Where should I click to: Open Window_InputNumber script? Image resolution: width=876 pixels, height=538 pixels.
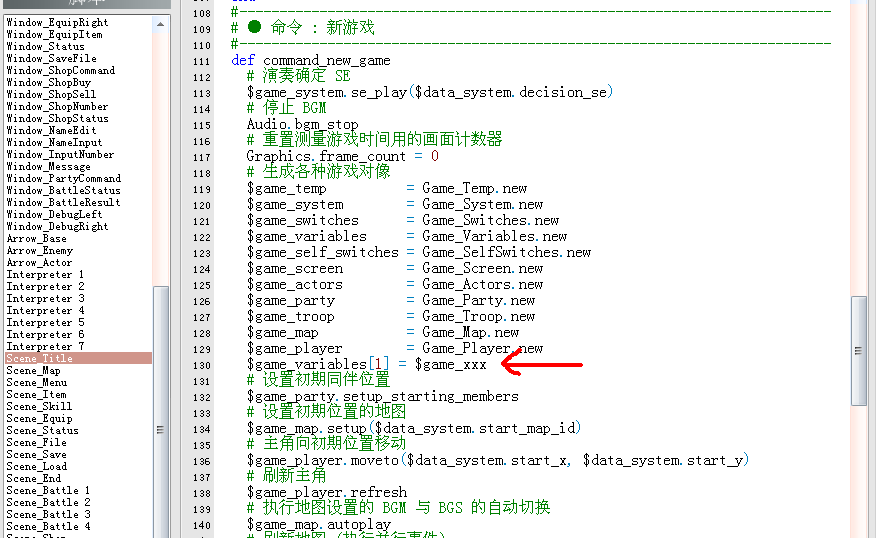60,155
